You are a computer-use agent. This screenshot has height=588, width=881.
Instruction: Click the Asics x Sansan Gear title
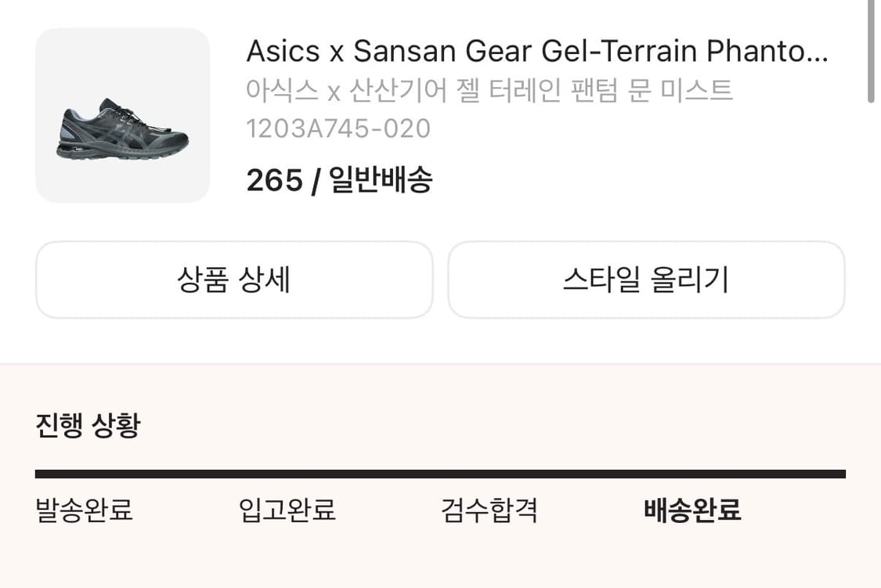(536, 52)
